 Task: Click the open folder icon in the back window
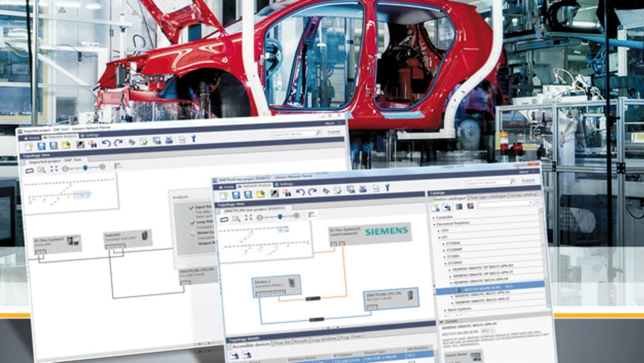point(66,145)
